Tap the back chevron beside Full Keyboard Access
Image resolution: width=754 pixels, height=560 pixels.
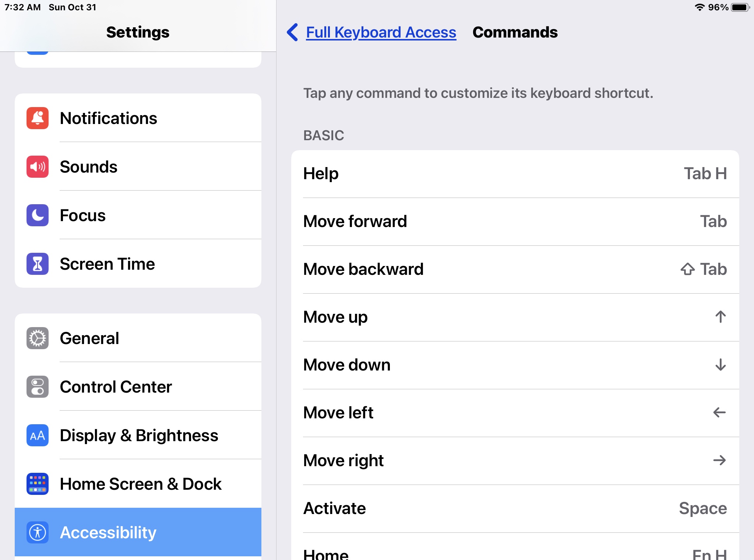click(x=292, y=32)
